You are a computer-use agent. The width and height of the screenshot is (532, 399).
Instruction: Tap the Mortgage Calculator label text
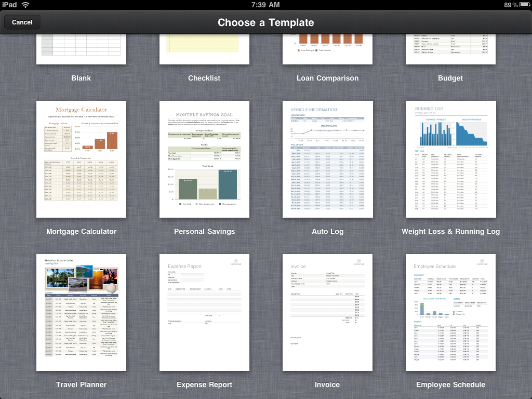point(81,231)
